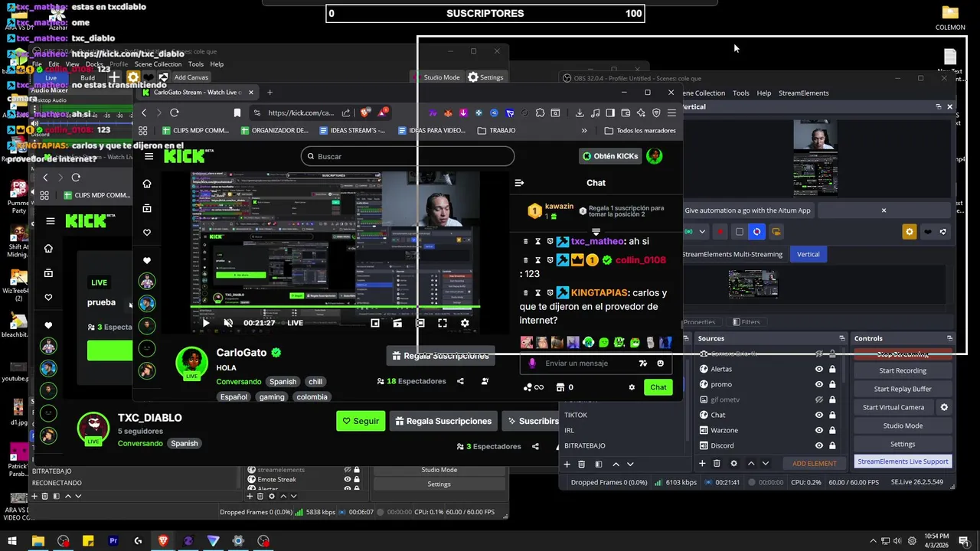Open Virtual Camera settings gear
Image resolution: width=980 pixels, height=551 pixels.
coord(944,407)
